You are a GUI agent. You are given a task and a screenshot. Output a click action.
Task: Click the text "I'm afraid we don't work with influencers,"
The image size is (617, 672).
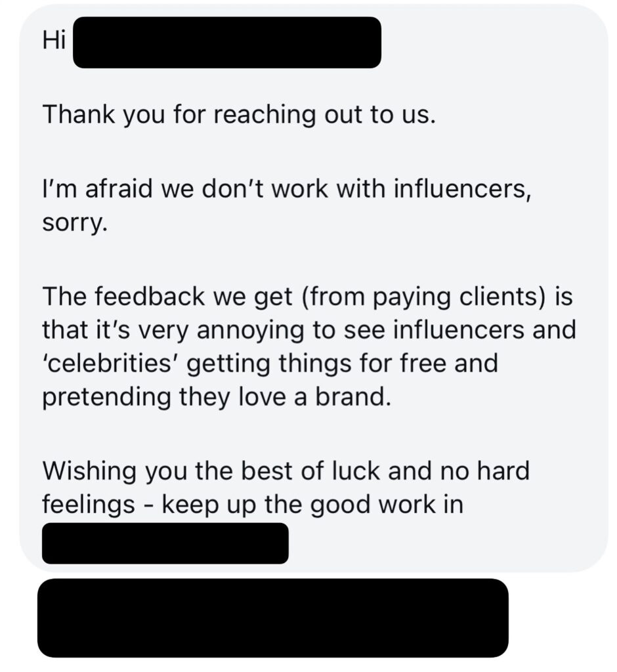284,190
